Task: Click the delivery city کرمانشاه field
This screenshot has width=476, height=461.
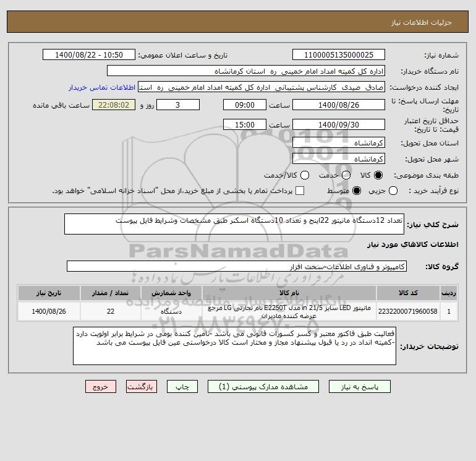Action: 339,158
